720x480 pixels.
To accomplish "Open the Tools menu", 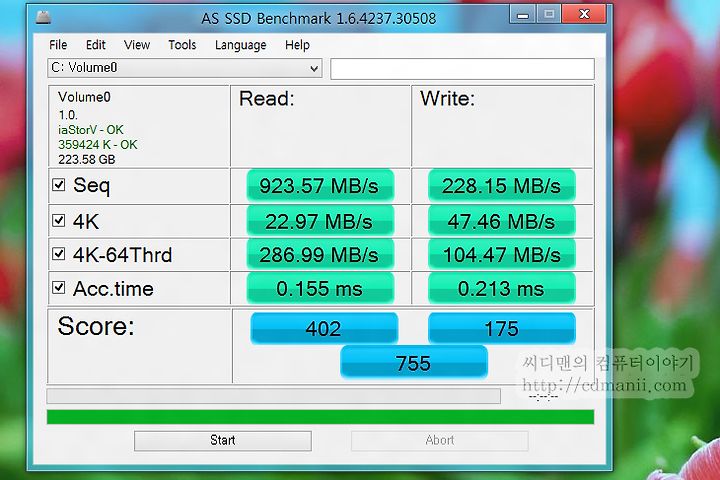I will pos(182,45).
